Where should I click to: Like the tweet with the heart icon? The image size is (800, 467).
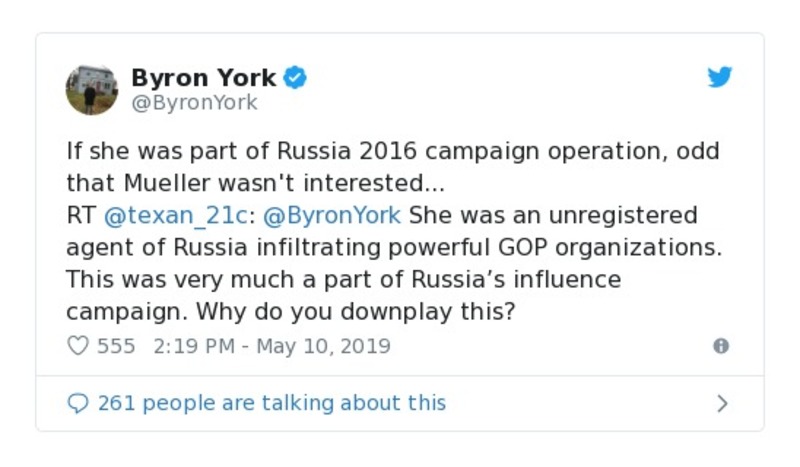pyautogui.click(x=77, y=346)
